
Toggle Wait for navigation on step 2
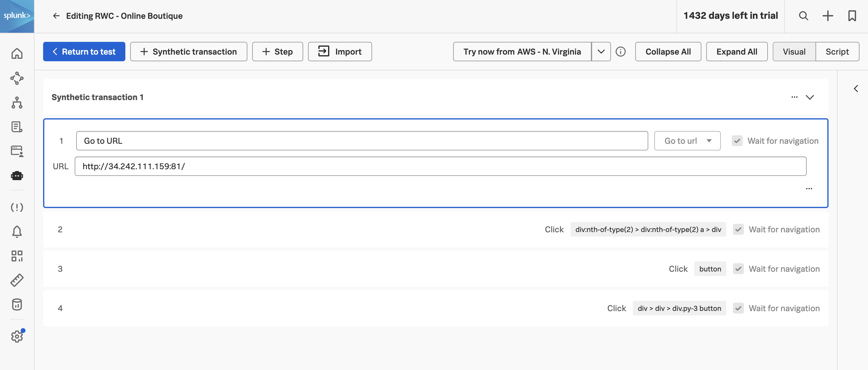click(x=738, y=229)
